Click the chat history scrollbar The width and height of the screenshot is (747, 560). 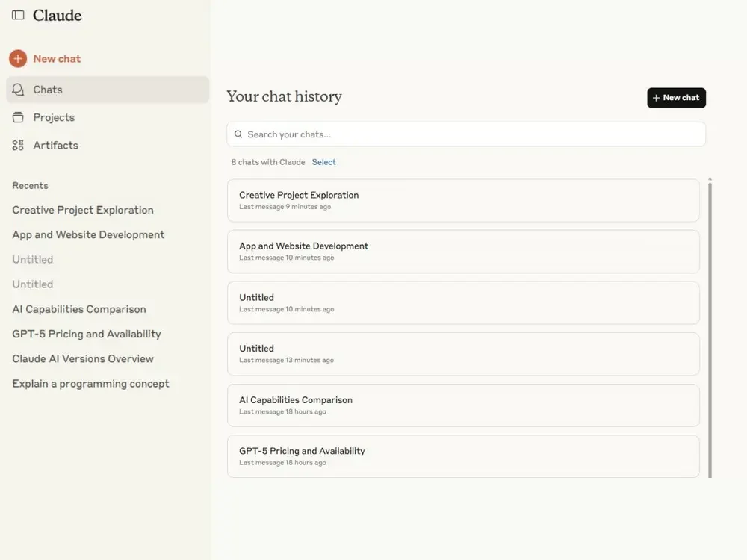point(710,330)
